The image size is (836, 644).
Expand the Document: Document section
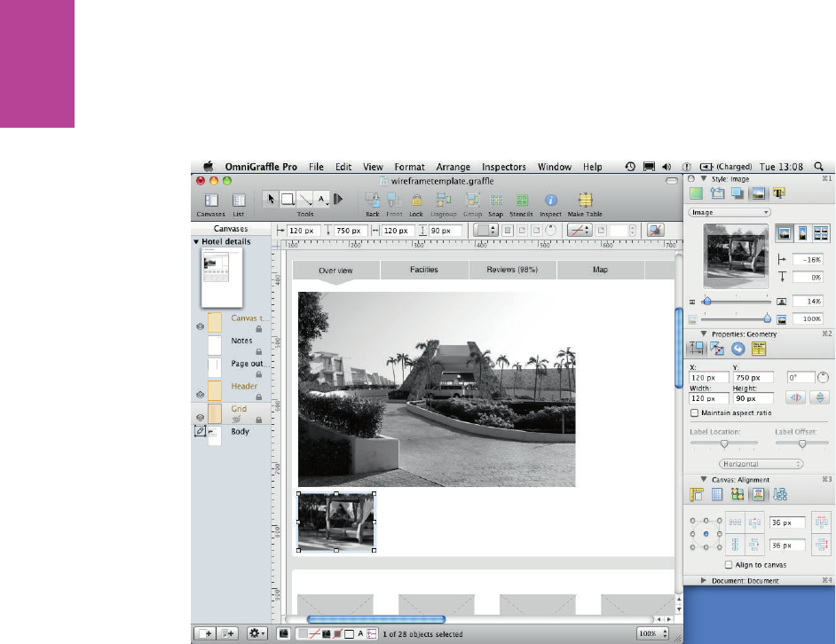tap(704, 581)
